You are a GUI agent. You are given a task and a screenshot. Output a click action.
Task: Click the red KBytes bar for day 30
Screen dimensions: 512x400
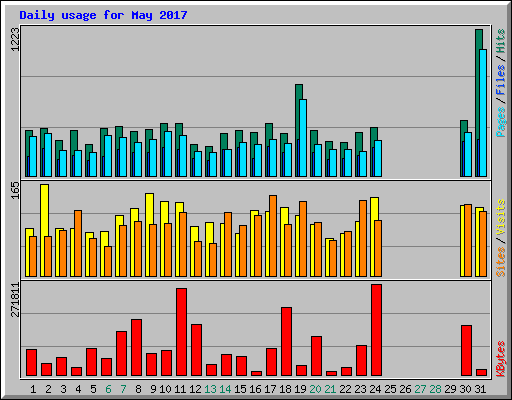tap(466, 351)
